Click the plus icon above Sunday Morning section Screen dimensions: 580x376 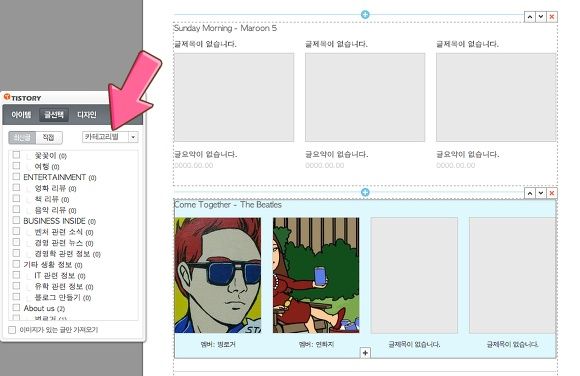(365, 14)
